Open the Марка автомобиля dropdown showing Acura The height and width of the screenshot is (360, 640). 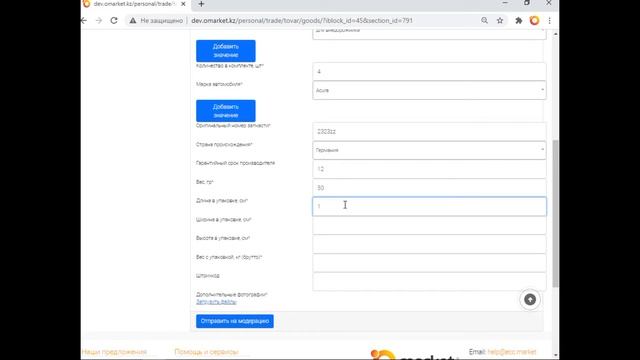click(429, 90)
